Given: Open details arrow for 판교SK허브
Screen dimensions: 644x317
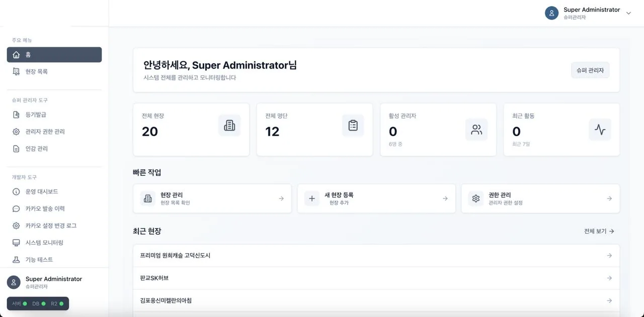Looking at the screenshot, I should (609, 278).
